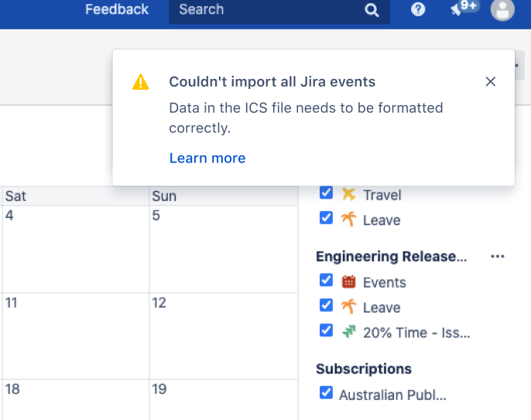Open the help question mark icon
The image size is (531, 420).
[x=418, y=9]
